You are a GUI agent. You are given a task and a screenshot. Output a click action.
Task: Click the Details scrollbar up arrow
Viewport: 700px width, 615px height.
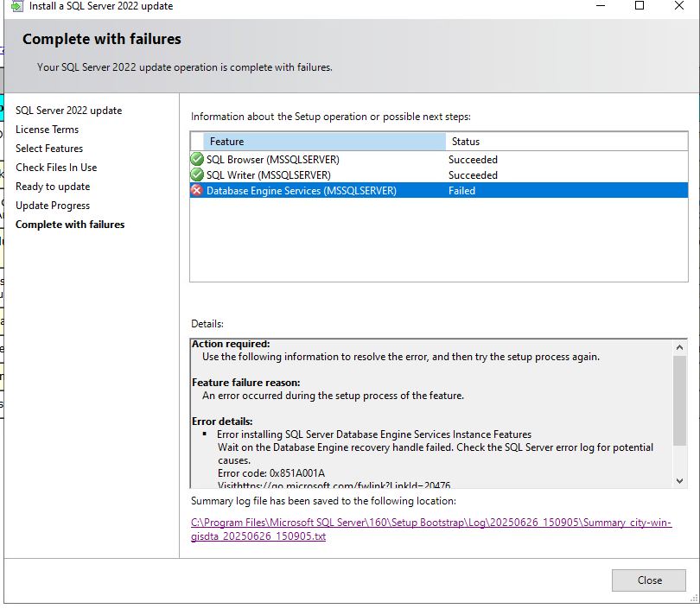coord(679,347)
